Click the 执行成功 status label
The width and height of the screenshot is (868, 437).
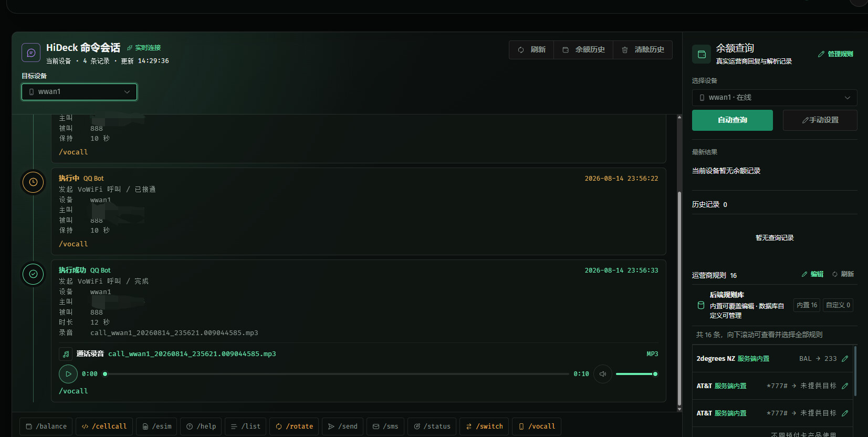point(72,270)
